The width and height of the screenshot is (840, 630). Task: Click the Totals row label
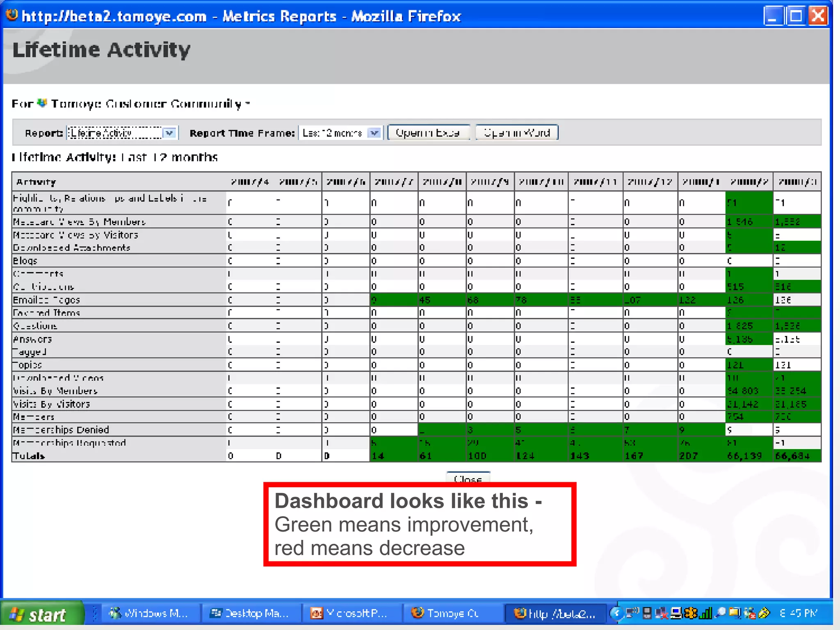click(28, 456)
